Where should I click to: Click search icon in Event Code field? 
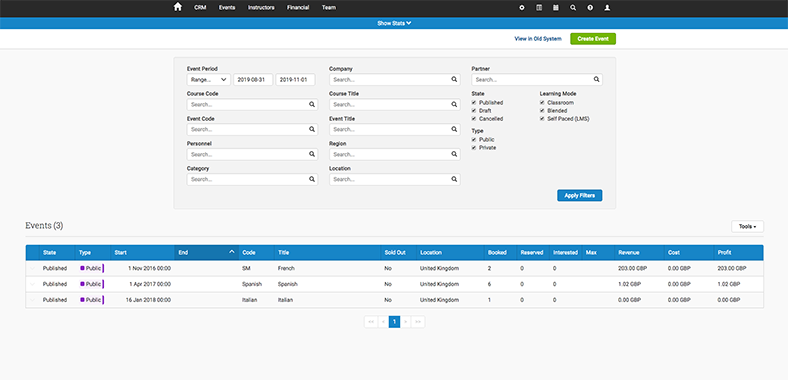tap(312, 129)
